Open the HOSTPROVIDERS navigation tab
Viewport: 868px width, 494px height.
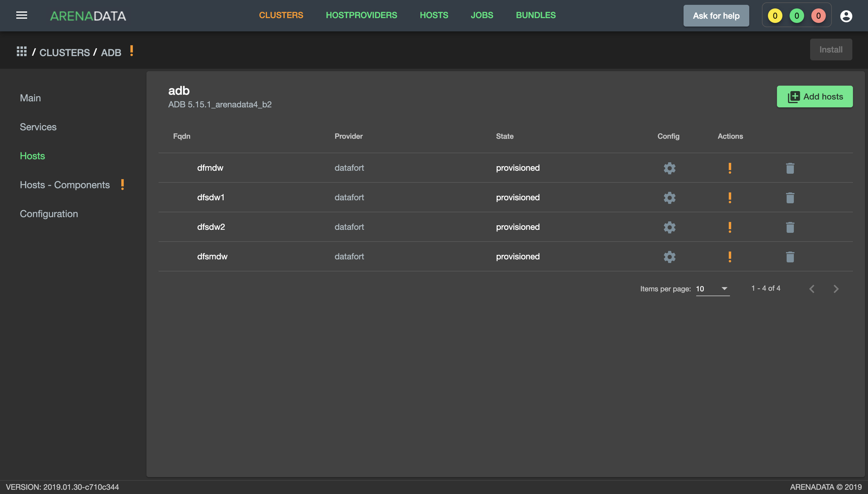point(361,15)
